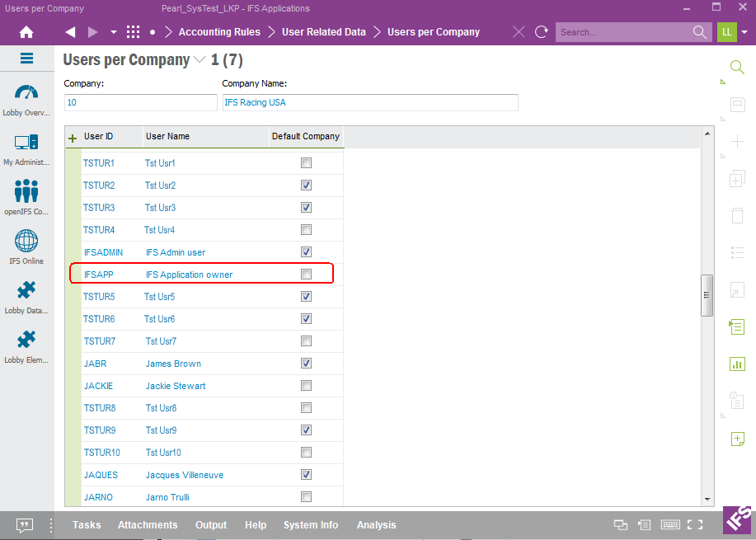
Task: Uncheck Default Company for TSTUR3
Action: coord(306,207)
